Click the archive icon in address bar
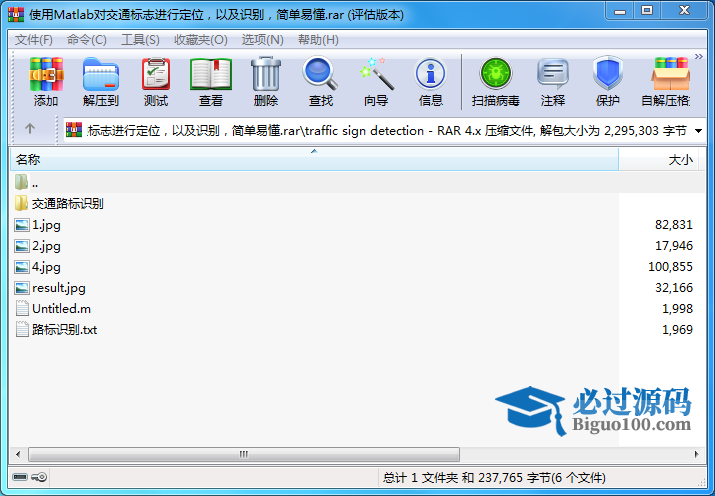715x496 pixels. pyautogui.click(x=74, y=130)
